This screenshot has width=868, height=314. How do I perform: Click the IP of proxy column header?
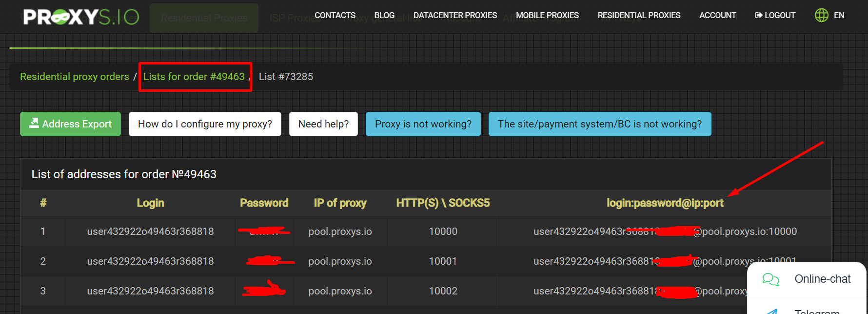(340, 203)
